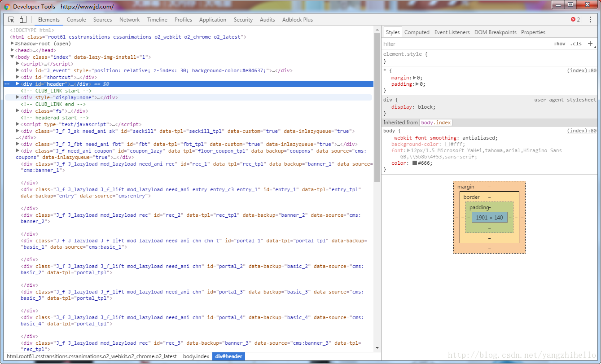Screen dimensions: 601x364
Task: Open ellipsis actions beside selected header row
Action: (7, 84)
